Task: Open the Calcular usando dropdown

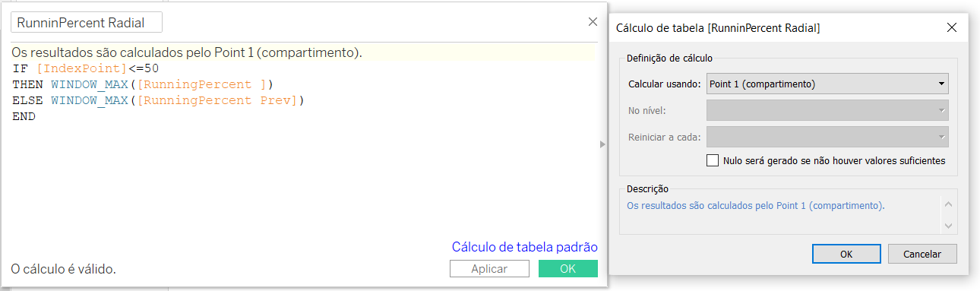Action: coord(827,84)
